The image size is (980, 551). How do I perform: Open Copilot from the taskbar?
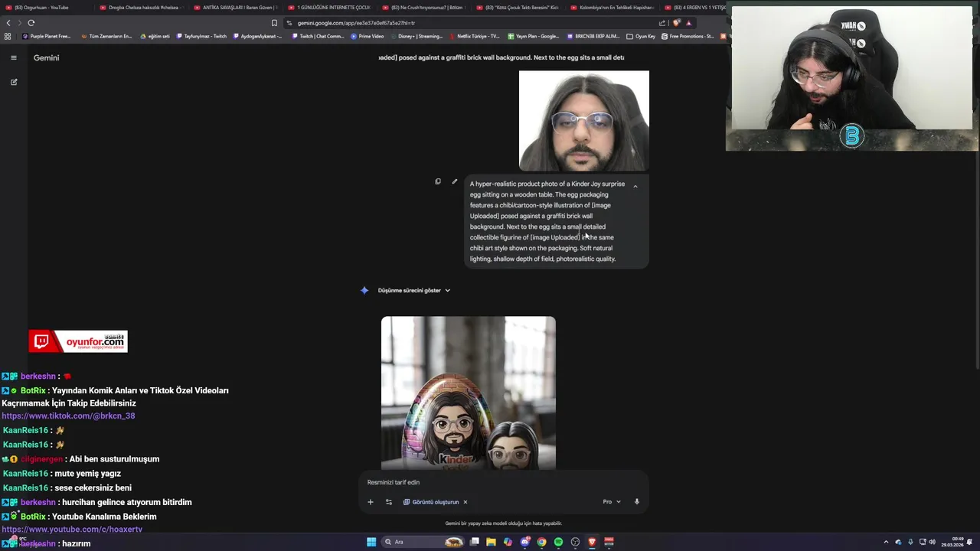pos(508,542)
